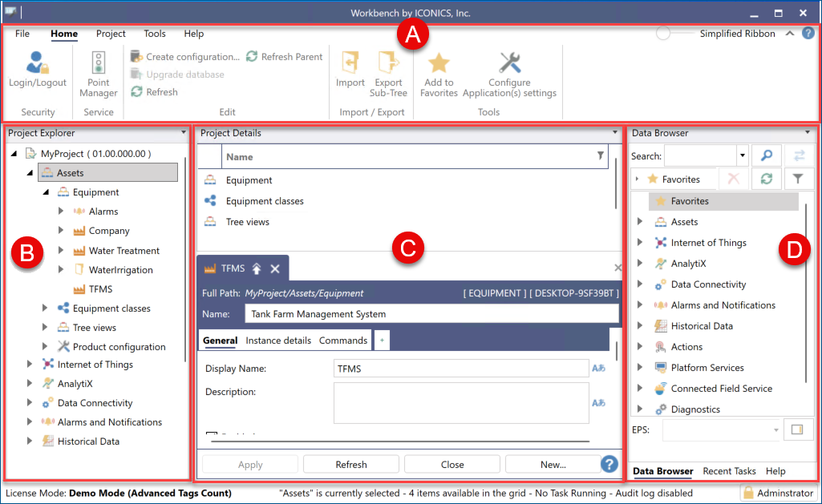Open the File menu
The height and width of the screenshot is (504, 822).
tap(22, 34)
